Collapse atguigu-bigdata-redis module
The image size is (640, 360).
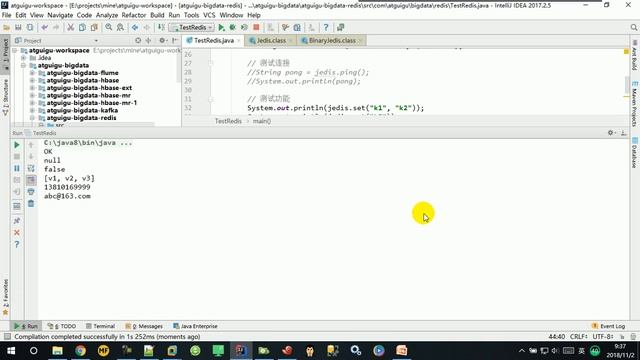point(32,118)
